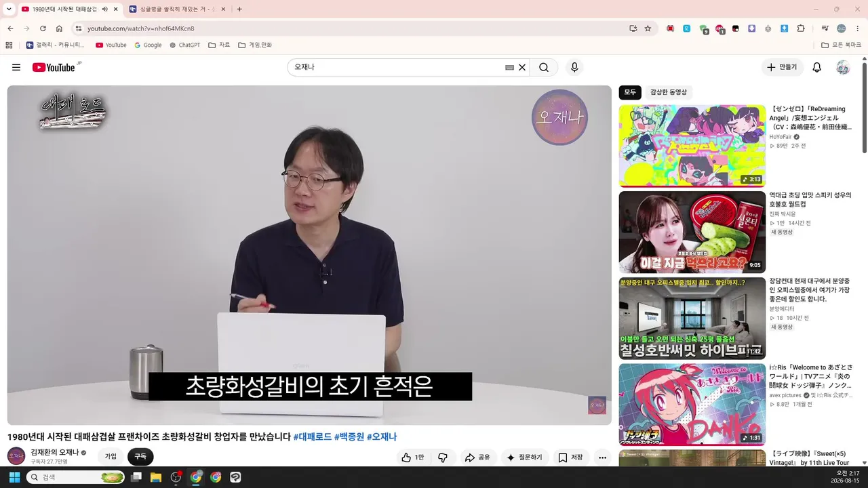Go back to the previous page
The image size is (868, 488).
click(x=10, y=28)
